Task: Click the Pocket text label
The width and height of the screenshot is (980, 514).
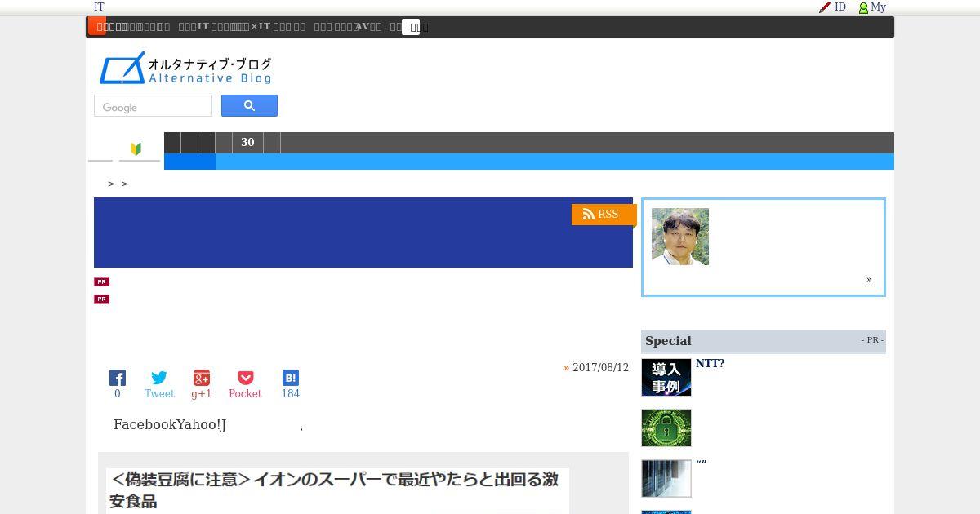Action: tap(245, 394)
